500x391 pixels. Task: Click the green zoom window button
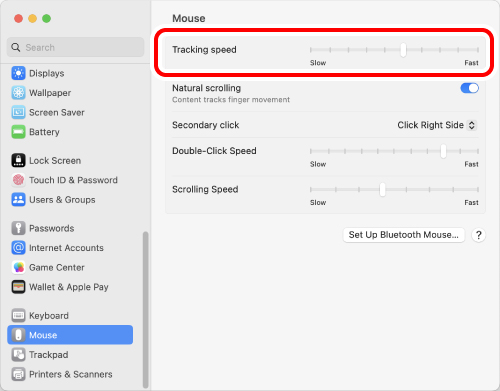pyautogui.click(x=46, y=18)
